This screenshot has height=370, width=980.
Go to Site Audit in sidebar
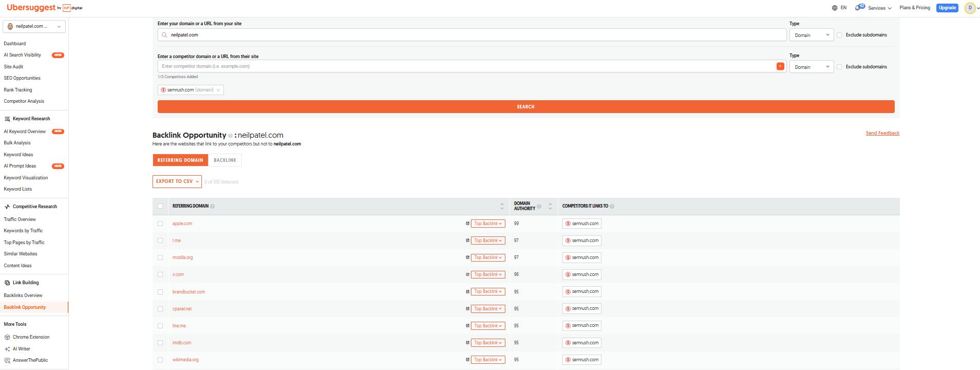pyautogui.click(x=13, y=67)
